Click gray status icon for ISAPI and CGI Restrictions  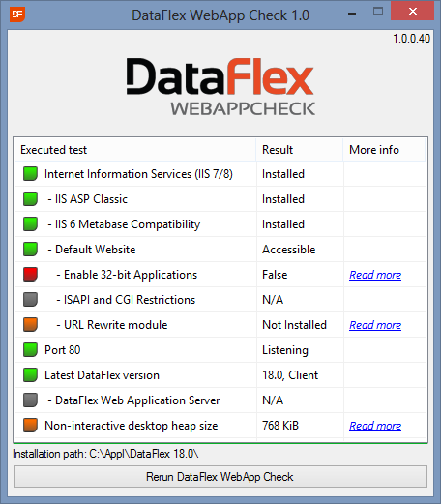point(30,300)
